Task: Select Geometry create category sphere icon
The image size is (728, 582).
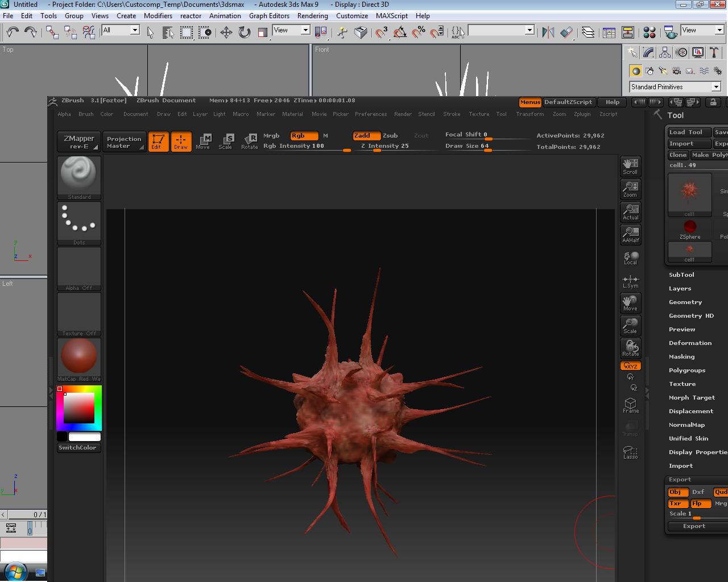Action: [x=635, y=71]
